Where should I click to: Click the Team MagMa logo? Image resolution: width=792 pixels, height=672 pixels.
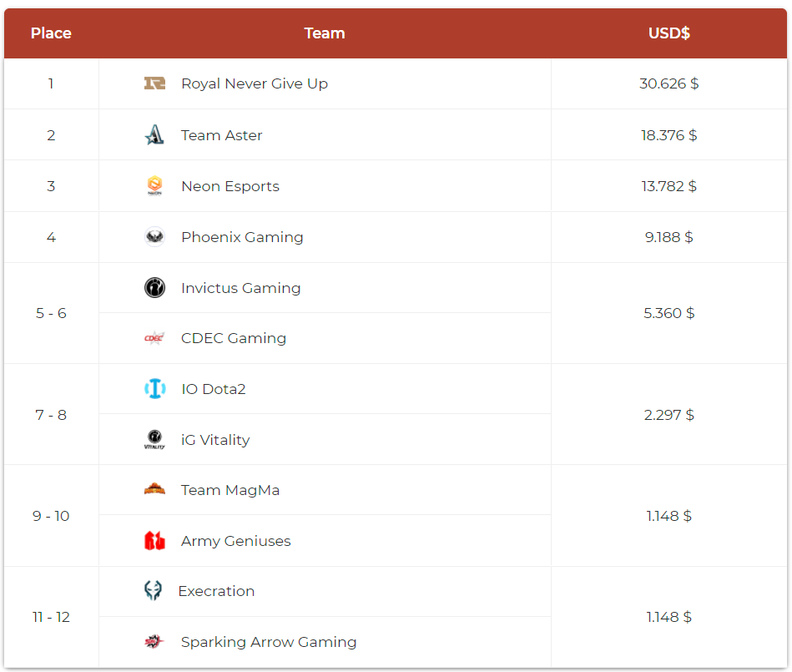154,490
